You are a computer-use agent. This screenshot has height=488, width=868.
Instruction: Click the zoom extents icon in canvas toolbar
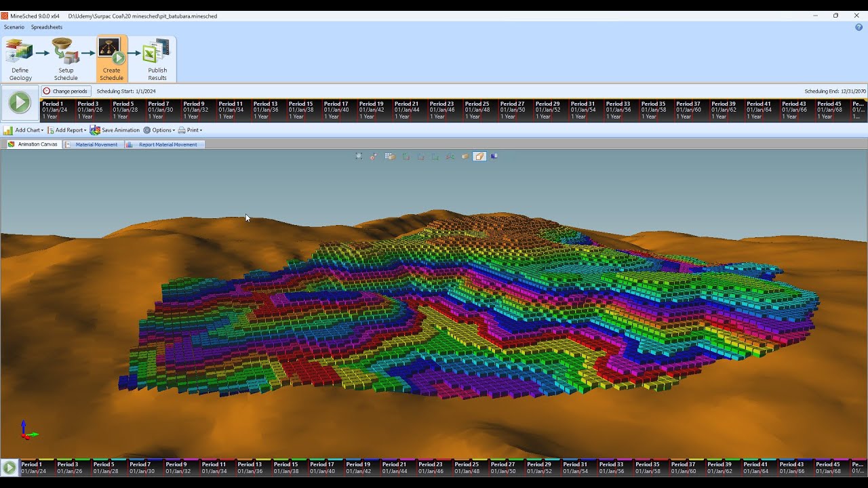point(359,157)
